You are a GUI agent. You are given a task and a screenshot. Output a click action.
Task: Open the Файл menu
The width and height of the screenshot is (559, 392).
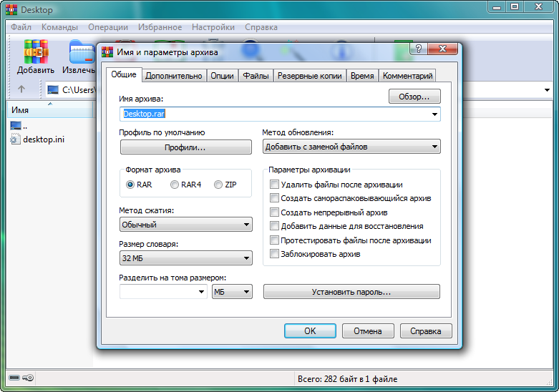click(21, 27)
